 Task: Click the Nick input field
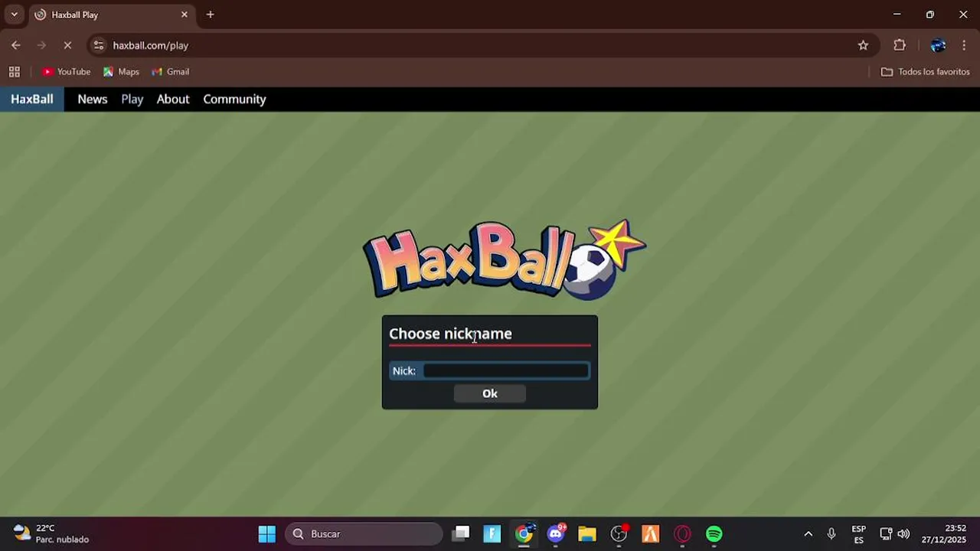[506, 370]
